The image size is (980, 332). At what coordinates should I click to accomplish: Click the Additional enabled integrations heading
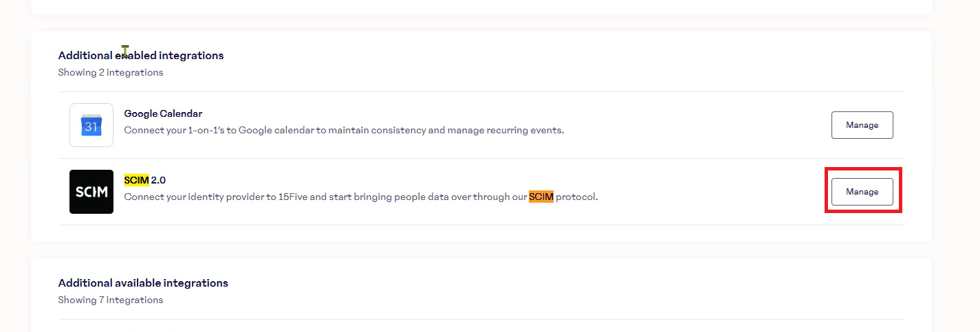pyautogui.click(x=141, y=55)
